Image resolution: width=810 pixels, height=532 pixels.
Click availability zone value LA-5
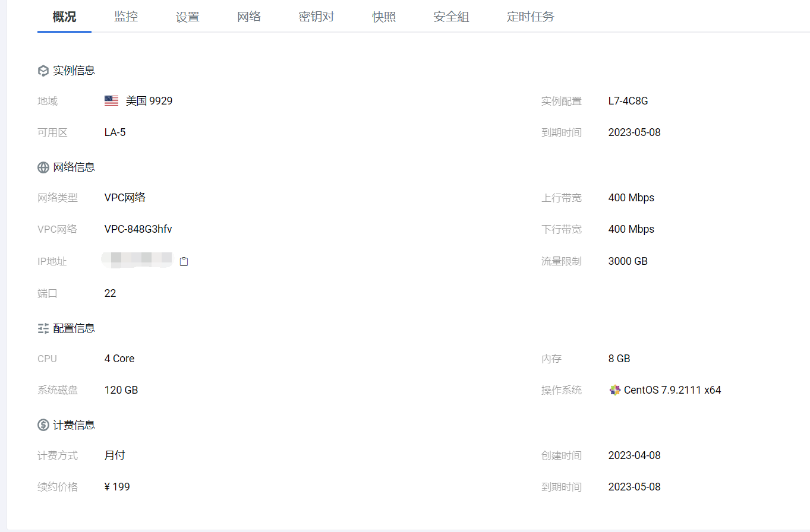coord(115,132)
